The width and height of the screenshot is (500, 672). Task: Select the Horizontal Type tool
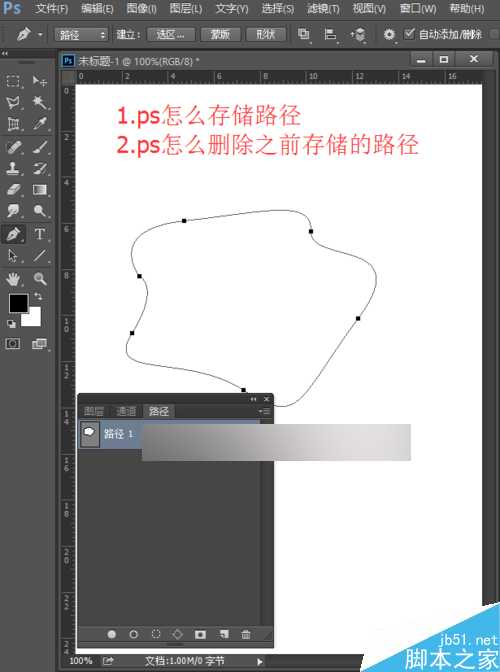39,234
